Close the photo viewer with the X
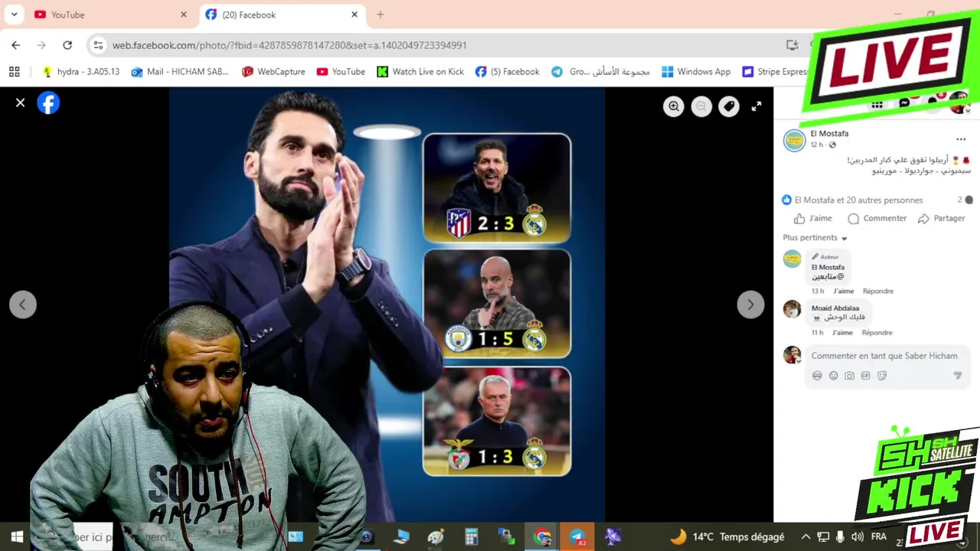Viewport: 980px width, 551px height. pos(21,103)
